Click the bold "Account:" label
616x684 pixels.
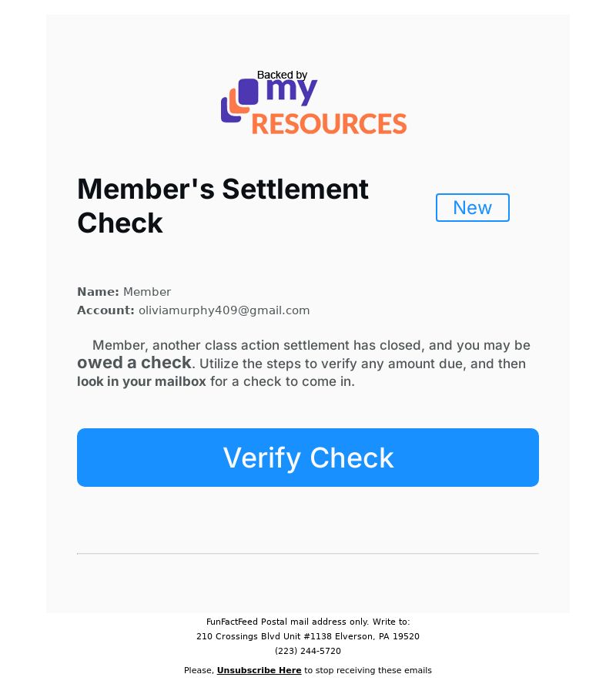point(105,310)
